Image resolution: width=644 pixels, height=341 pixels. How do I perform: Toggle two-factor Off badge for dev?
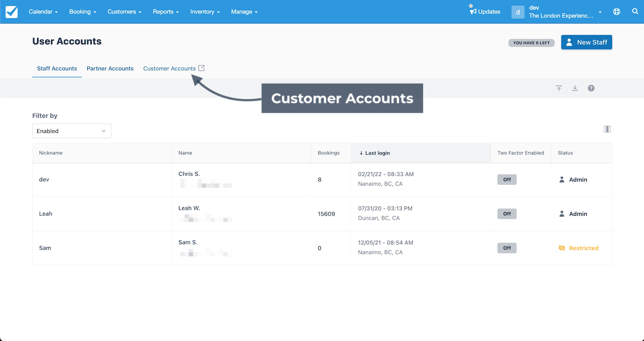click(507, 179)
